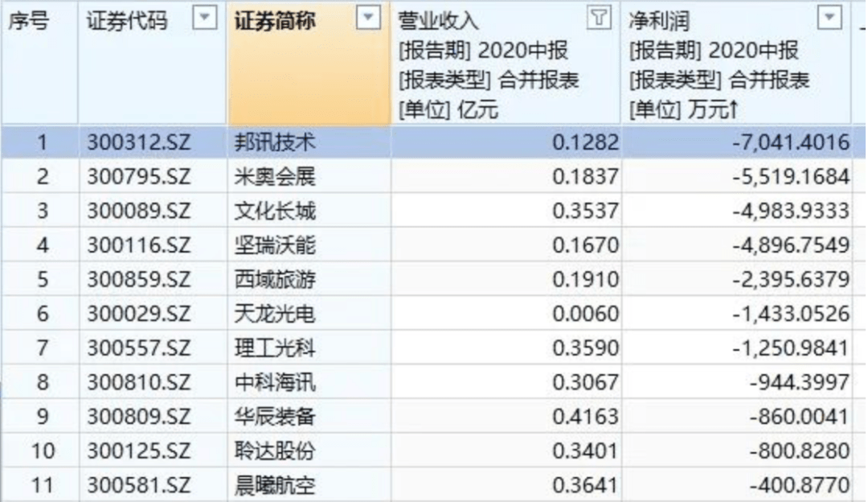Select revenue value 0.1282
The height and width of the screenshot is (502, 868).
coord(585,142)
